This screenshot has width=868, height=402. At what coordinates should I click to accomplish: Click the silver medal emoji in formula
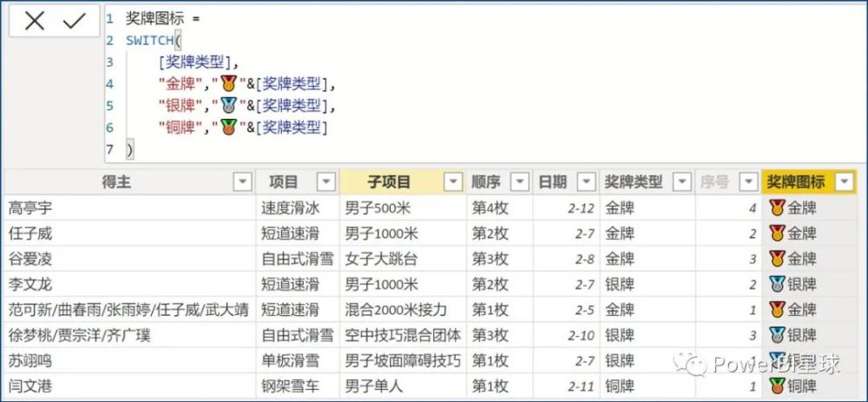(228, 106)
